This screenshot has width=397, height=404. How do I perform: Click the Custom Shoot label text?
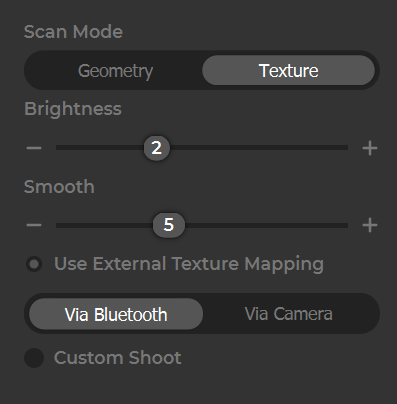[x=118, y=358]
